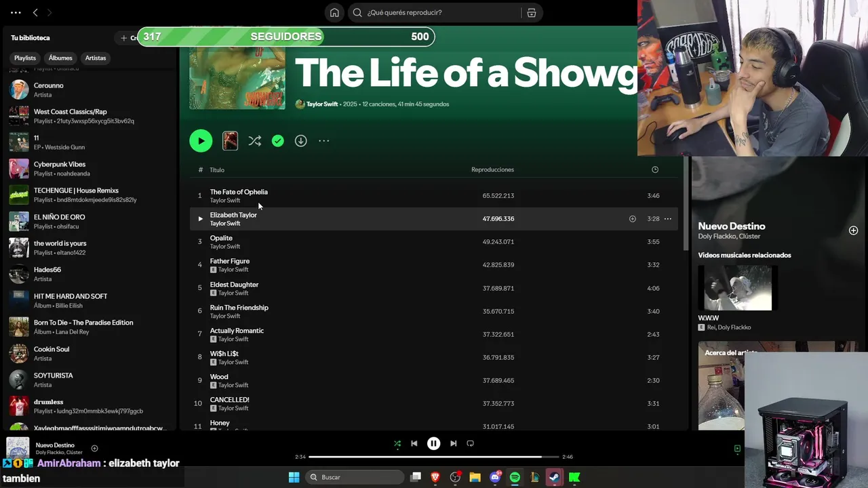
Task: Select Ruin The Friendship track
Action: tap(434, 311)
